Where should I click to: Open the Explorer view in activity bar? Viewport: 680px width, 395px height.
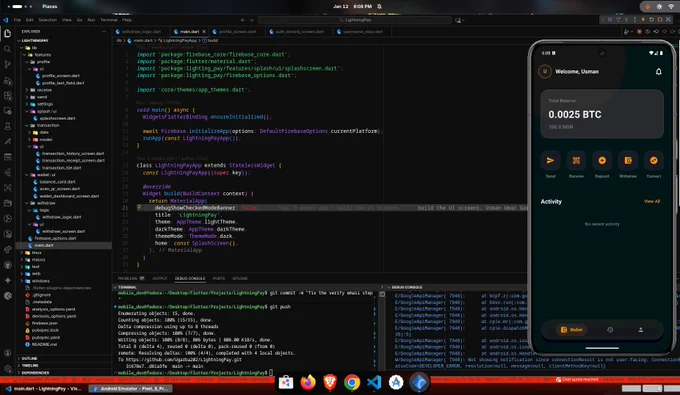coord(7,33)
